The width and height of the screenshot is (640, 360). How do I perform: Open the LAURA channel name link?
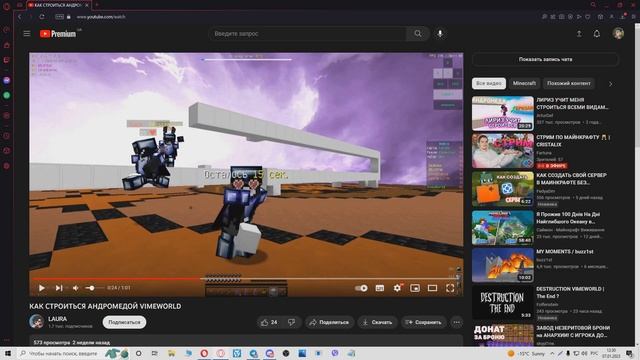[x=58, y=319]
